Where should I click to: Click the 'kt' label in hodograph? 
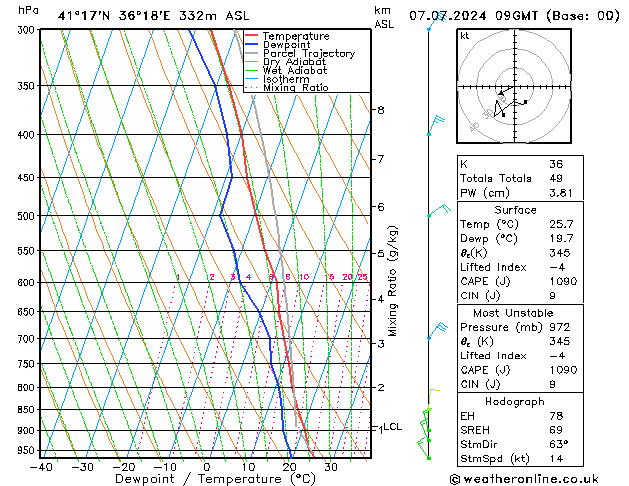464,36
